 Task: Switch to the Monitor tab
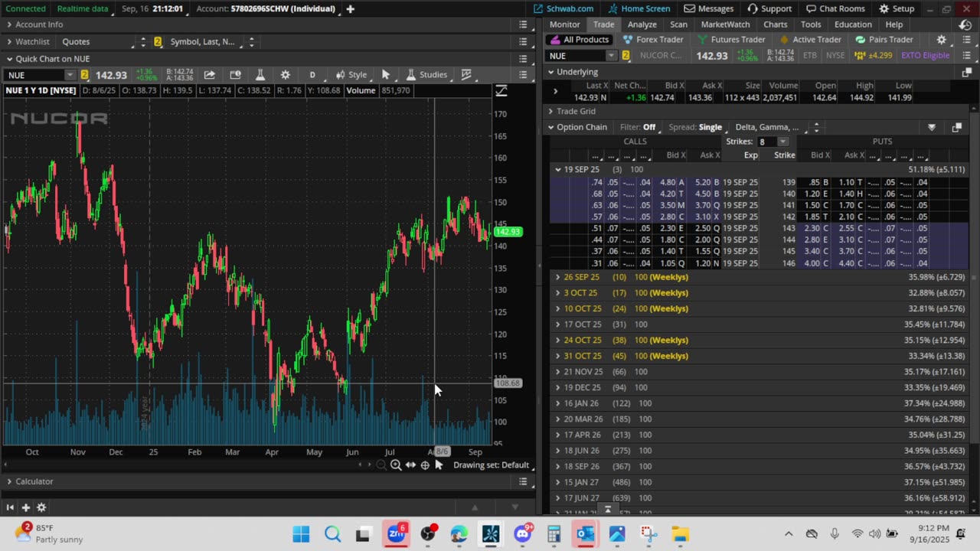(565, 24)
